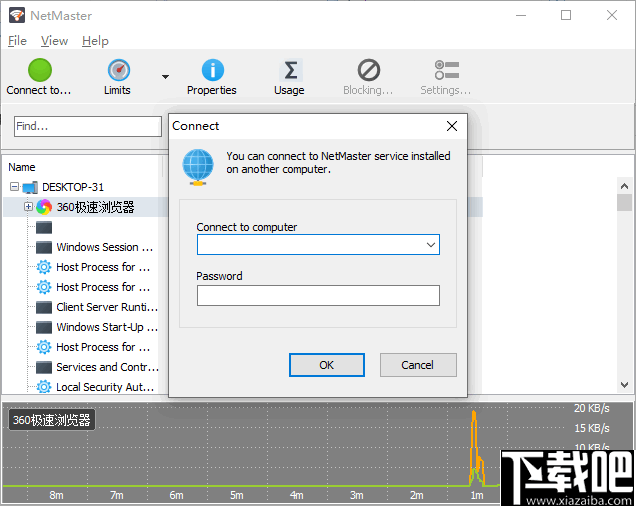This screenshot has width=636, height=506.
Task: Open the dropdown arrow next to Limits
Action: pyautogui.click(x=165, y=77)
